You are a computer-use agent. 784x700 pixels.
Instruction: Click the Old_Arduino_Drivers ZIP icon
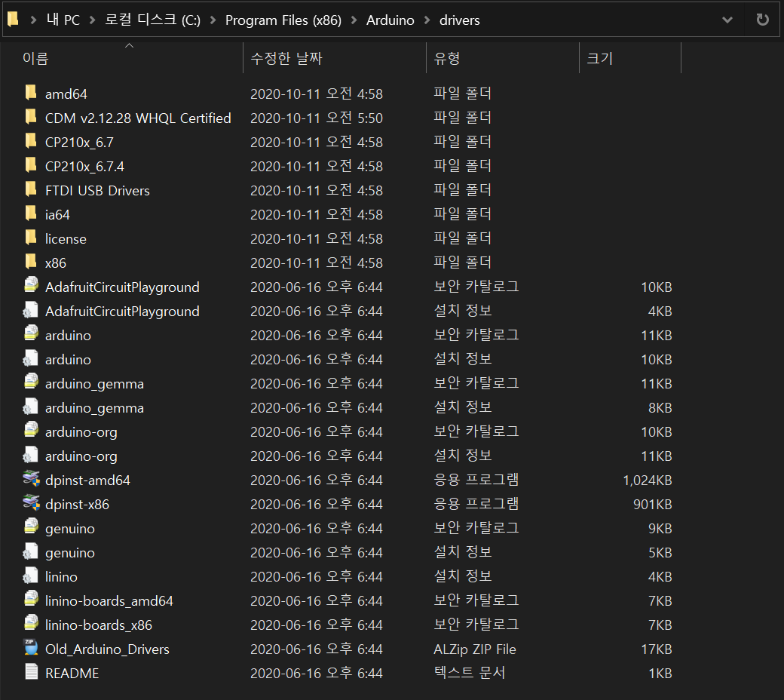point(31,647)
